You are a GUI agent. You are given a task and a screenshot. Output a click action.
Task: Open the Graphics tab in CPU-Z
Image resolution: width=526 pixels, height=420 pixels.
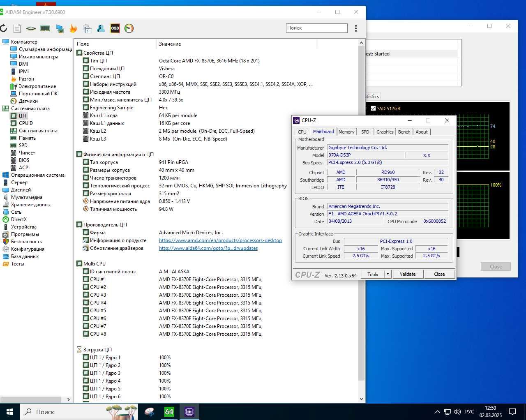[x=385, y=132]
